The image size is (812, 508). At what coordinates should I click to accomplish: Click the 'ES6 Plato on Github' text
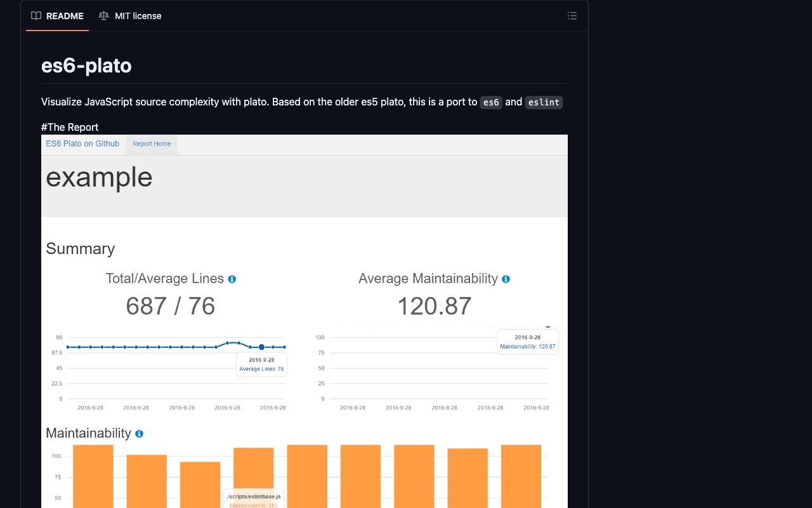[x=82, y=144]
